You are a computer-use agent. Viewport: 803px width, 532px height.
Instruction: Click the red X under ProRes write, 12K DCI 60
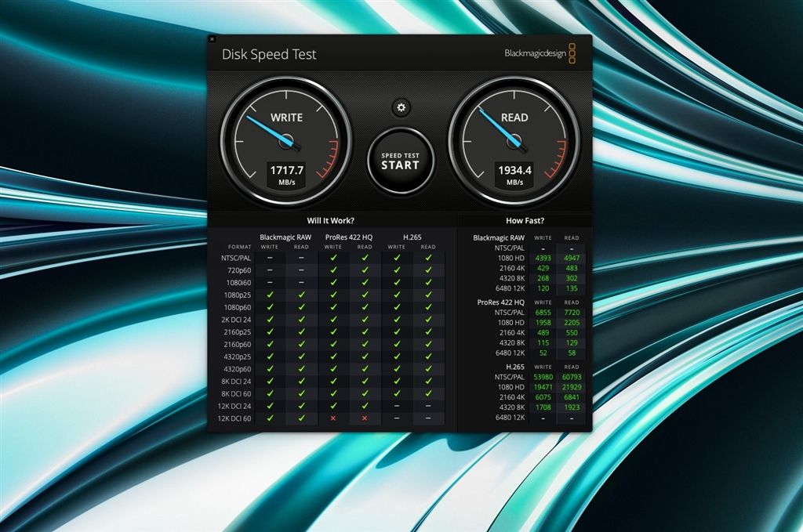333,418
